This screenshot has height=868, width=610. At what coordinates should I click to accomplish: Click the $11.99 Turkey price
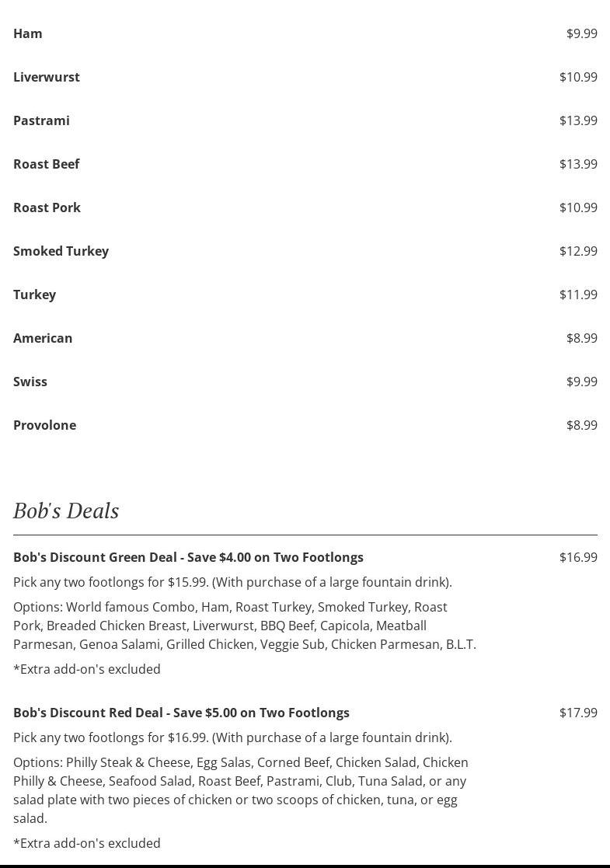tap(578, 295)
